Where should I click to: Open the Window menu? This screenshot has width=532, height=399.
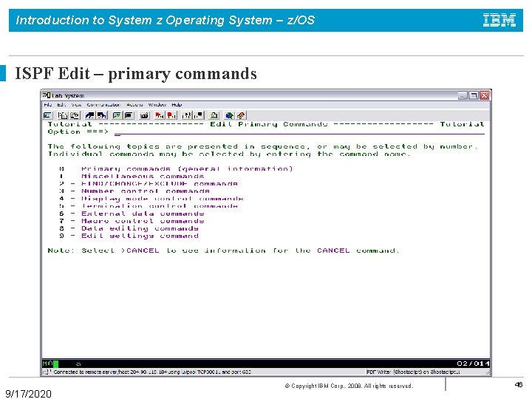click(157, 105)
